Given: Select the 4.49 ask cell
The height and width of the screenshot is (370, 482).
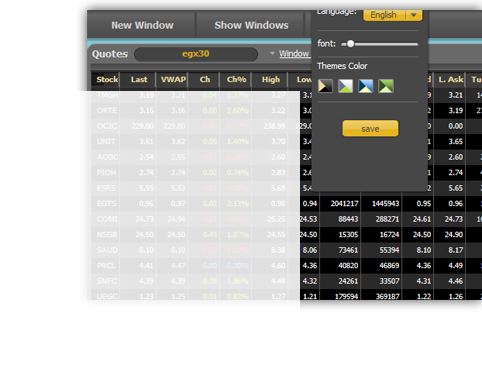Looking at the screenshot, I should coord(450,266).
